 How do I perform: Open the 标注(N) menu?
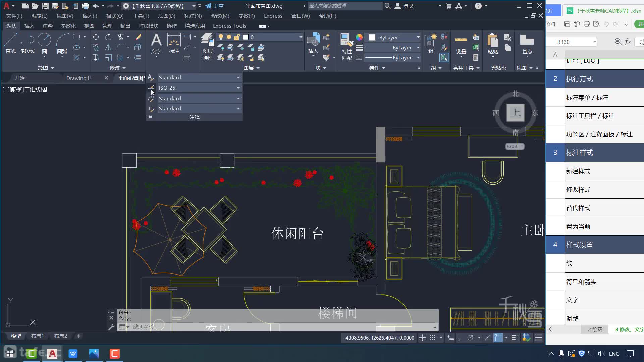(x=193, y=16)
